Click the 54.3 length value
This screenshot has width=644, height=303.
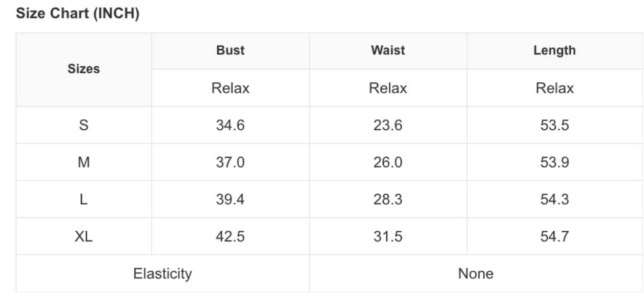coord(554,199)
